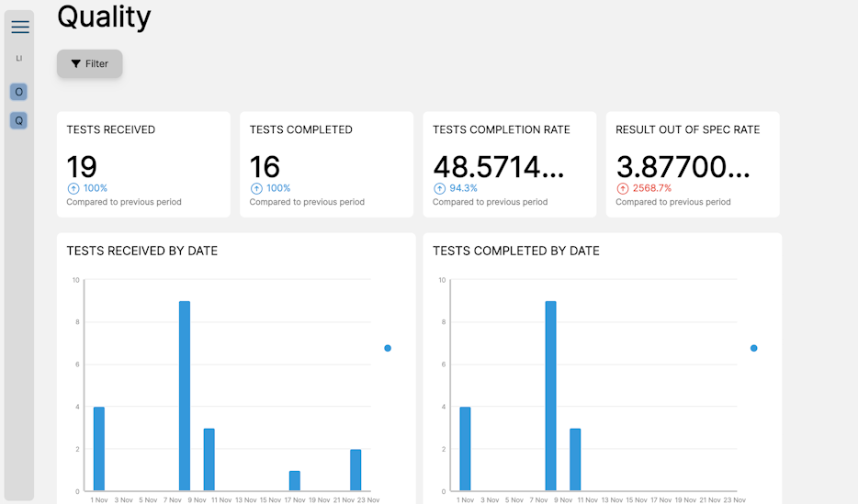The width and height of the screenshot is (858, 504).
Task: Open the hamburger navigation menu
Action: (20, 27)
